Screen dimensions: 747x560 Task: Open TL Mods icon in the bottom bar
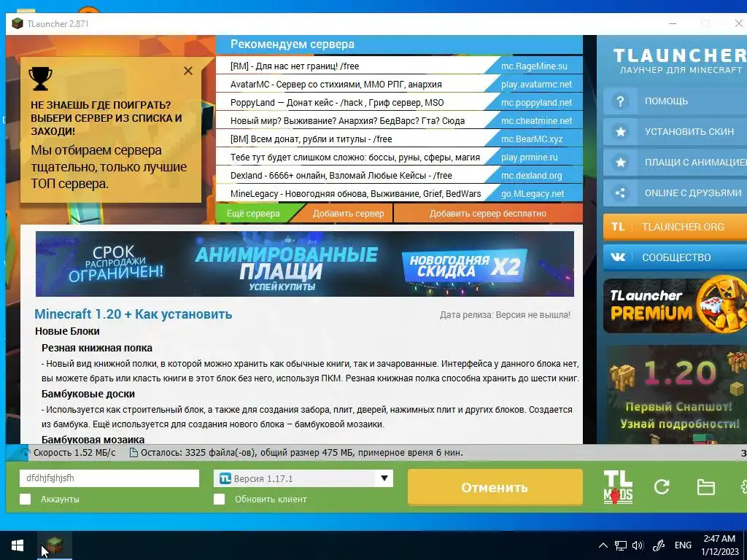618,486
